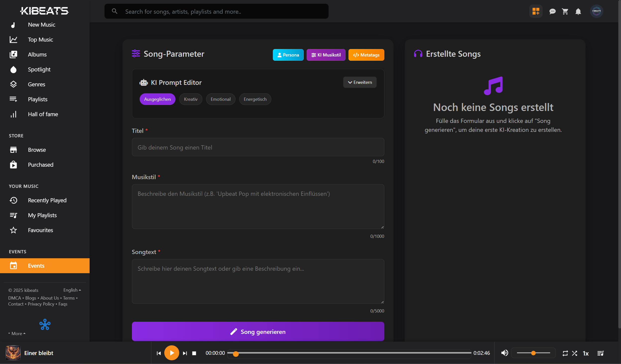This screenshot has width=621, height=364.
Task: Click the stop playback icon
Action: tap(194, 353)
